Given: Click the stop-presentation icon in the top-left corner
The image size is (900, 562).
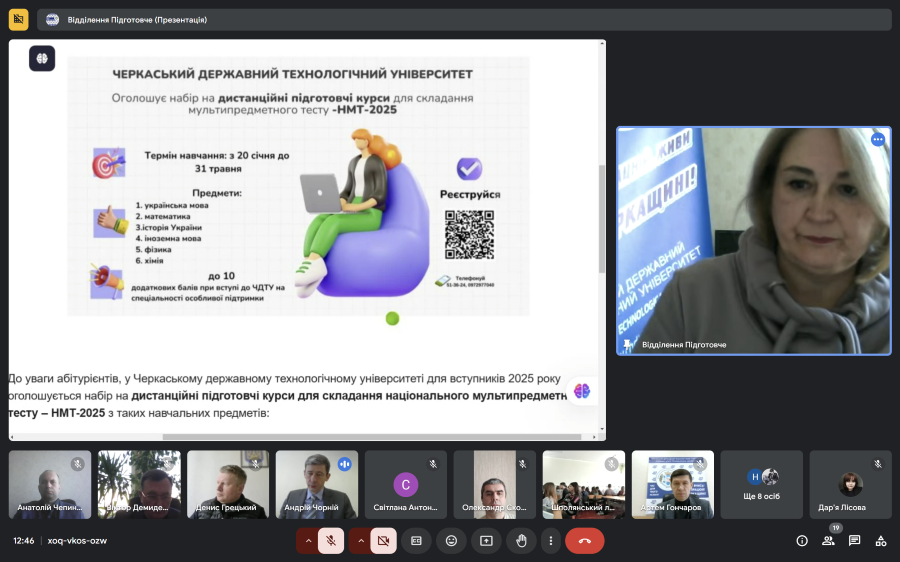Looking at the screenshot, I should (x=18, y=20).
